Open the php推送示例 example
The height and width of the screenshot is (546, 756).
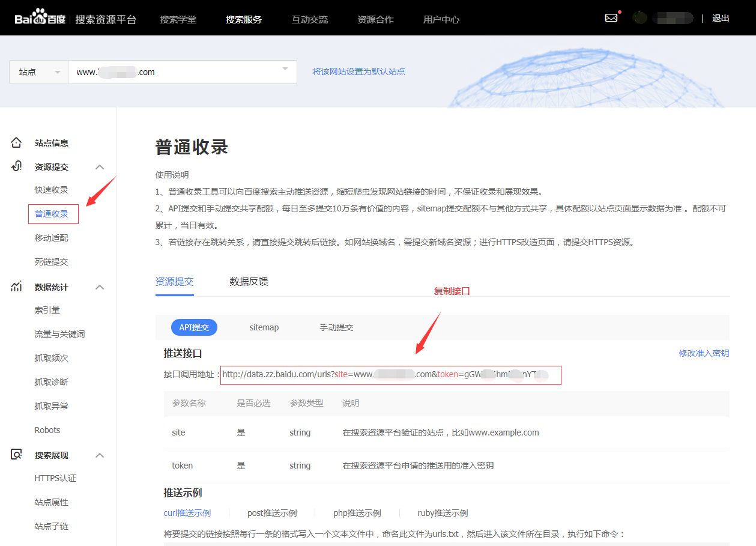click(358, 512)
